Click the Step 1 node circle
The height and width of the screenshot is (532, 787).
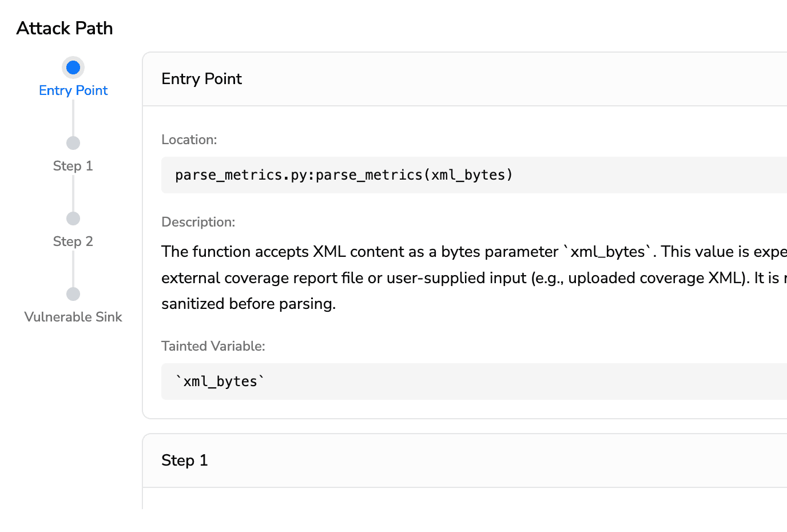(73, 142)
